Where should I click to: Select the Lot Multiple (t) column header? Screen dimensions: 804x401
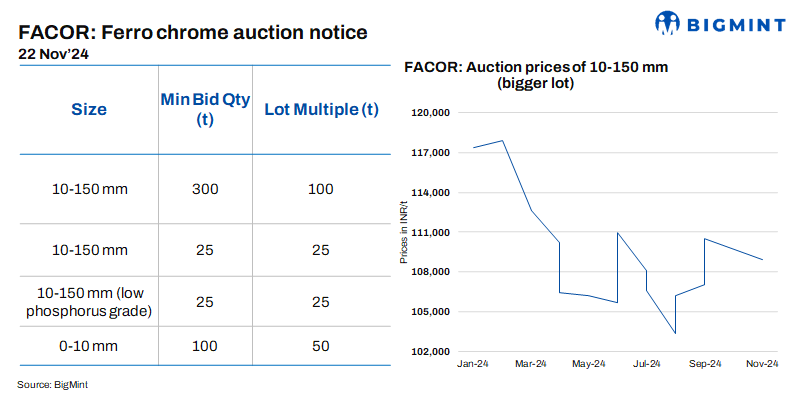click(320, 109)
